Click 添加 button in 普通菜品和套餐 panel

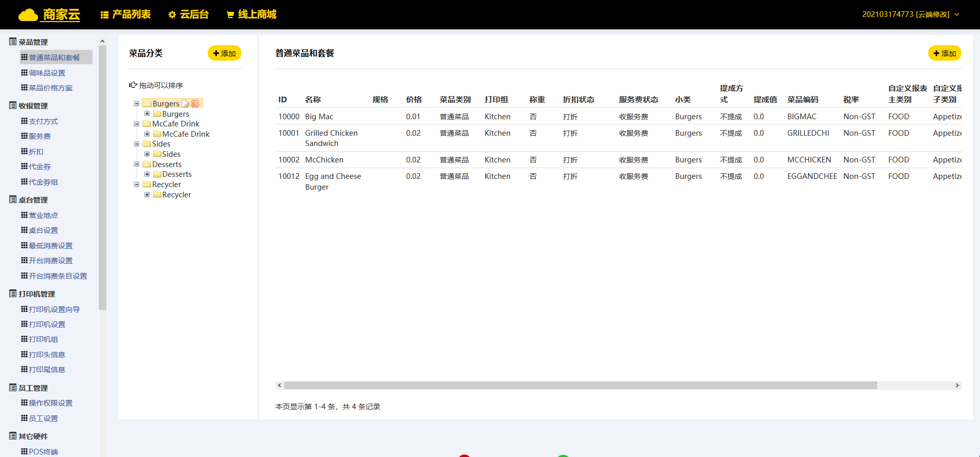pos(945,53)
